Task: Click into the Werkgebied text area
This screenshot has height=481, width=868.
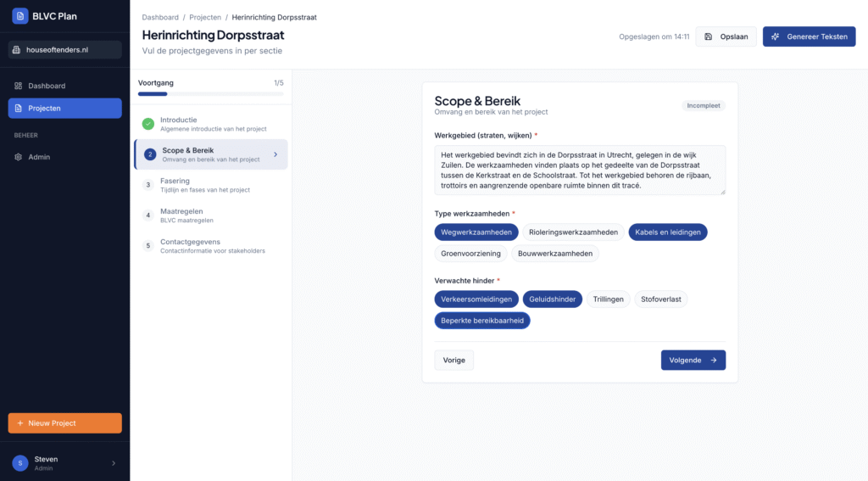Action: coord(580,170)
